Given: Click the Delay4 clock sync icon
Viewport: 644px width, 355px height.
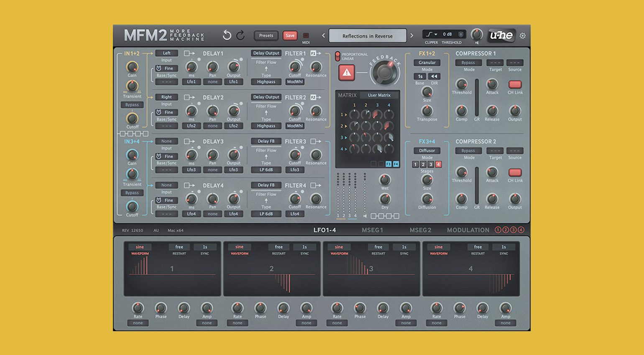Looking at the screenshot, I should (159, 200).
